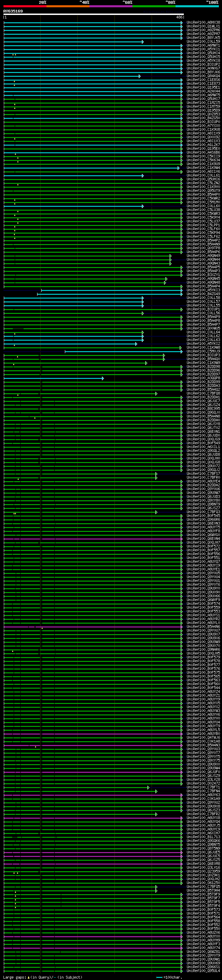This screenshot has height=980, width=222.
Task: Click end arrowhead of UniRef100_C1K9W4 alignment
Action: pyautogui.click(x=178, y=168)
